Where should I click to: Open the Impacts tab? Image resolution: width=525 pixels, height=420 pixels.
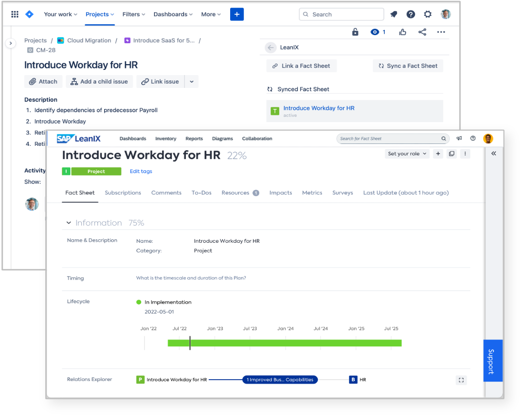pos(281,193)
